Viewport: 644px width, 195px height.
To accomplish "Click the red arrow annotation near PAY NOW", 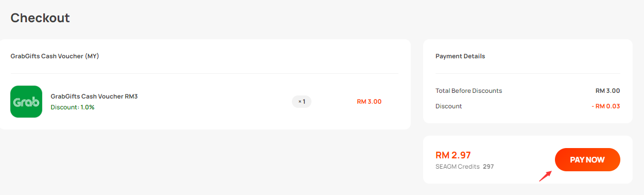I will [545, 176].
